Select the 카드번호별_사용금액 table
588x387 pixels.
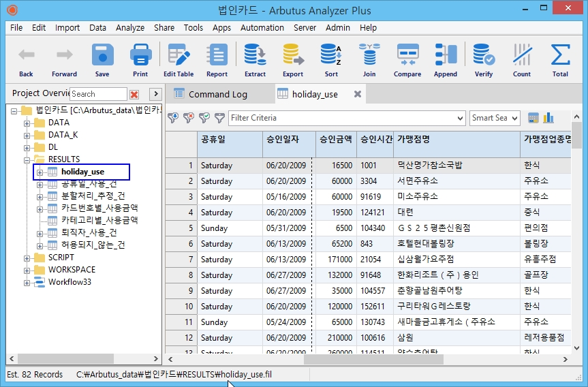99,208
